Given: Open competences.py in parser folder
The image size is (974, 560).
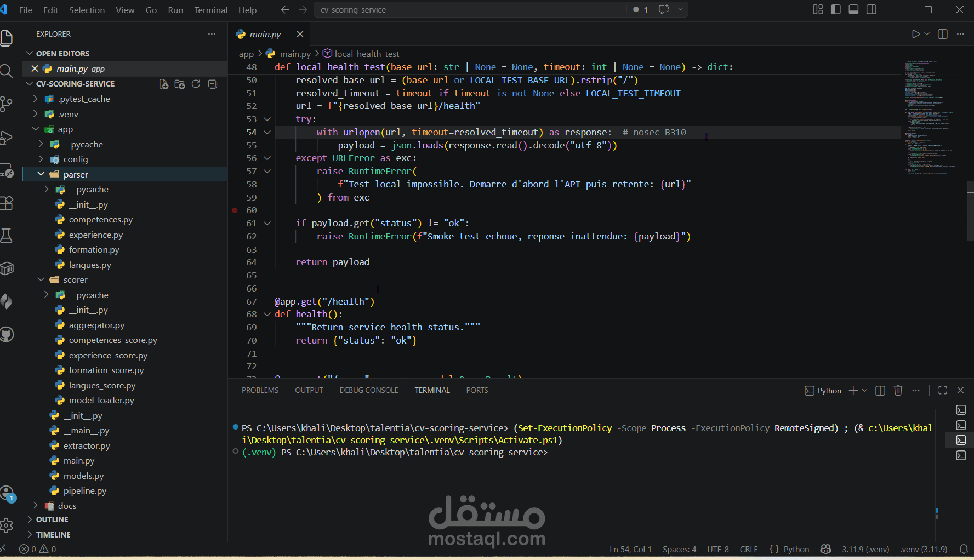Looking at the screenshot, I should point(101,219).
